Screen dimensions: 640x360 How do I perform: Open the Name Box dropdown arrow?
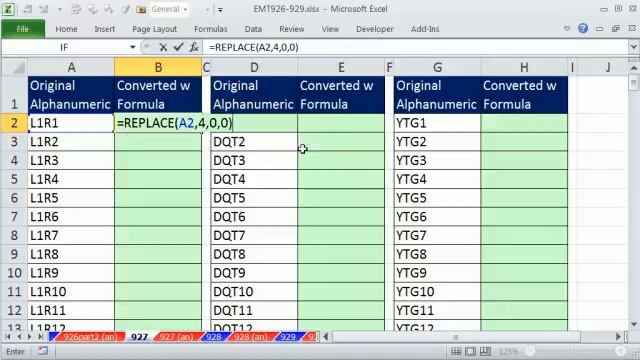pyautogui.click(x=132, y=47)
